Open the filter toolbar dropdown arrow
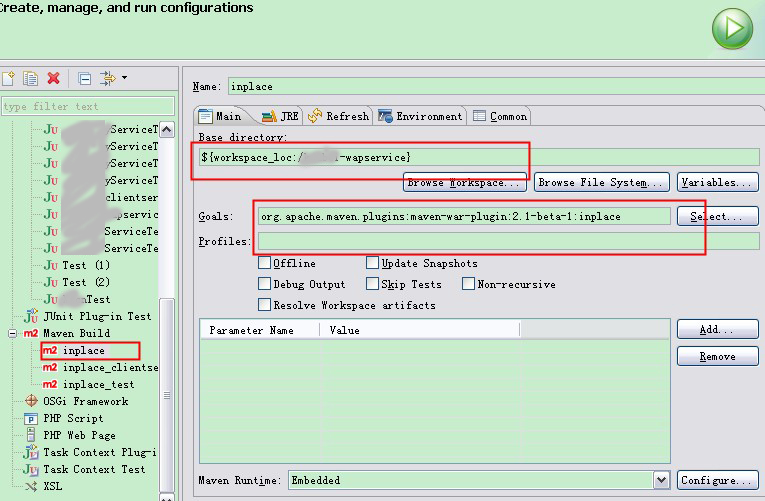 (x=124, y=78)
